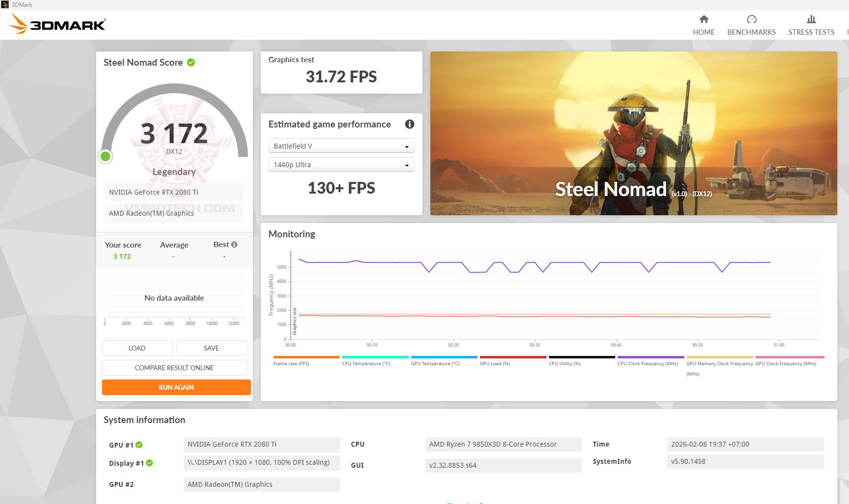Go to the HOME tab
The width and height of the screenshot is (849, 504).
[703, 25]
